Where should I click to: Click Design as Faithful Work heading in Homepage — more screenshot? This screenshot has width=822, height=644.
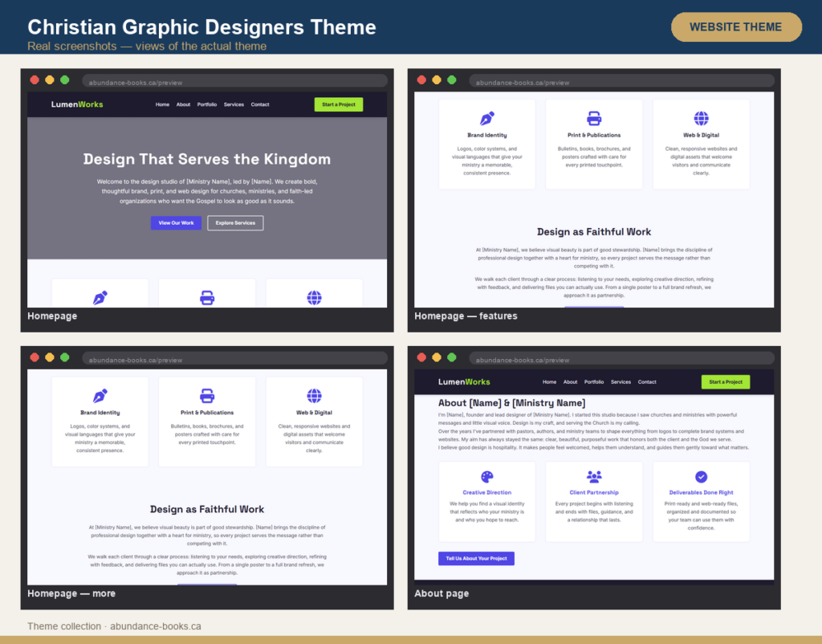207,509
